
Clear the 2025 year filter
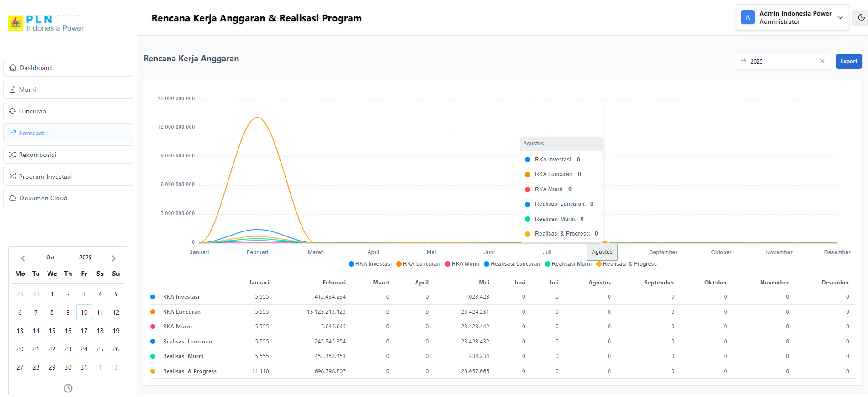coord(822,61)
